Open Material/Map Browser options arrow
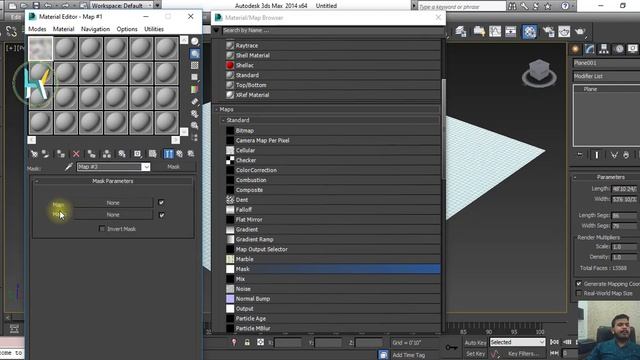This screenshot has width=640, height=360. point(216,30)
